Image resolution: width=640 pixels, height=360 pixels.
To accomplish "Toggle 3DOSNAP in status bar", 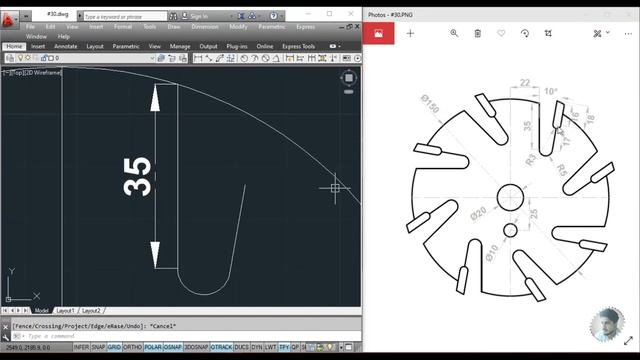I will point(196,347).
